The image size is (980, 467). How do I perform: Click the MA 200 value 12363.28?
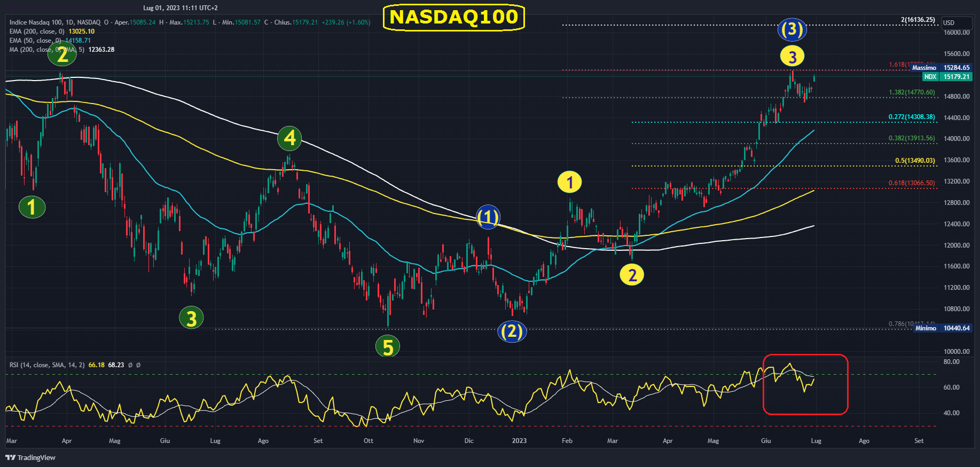click(x=101, y=50)
